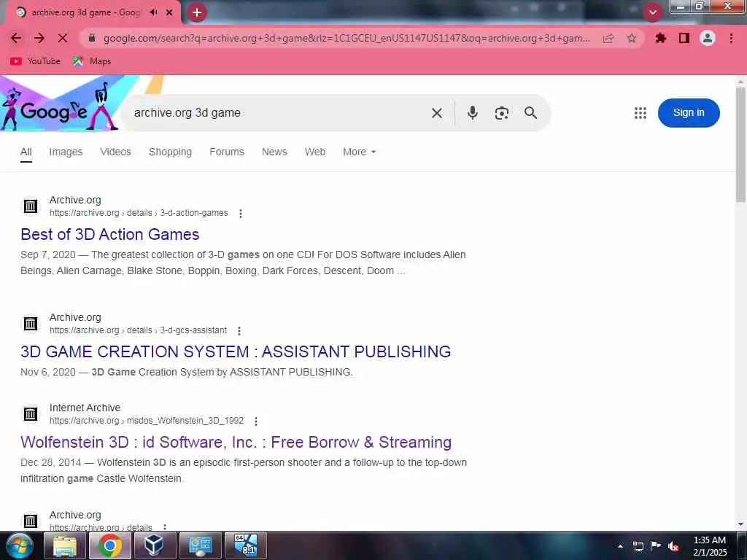Open the Windows Start menu
Screen dimensions: 747x560
coord(18,545)
